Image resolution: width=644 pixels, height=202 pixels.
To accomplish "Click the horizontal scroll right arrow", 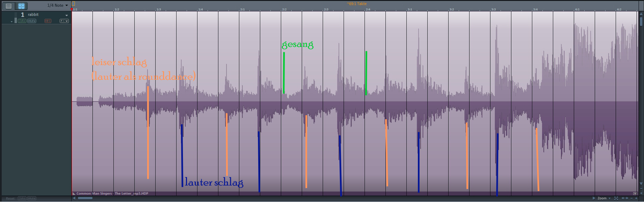I will point(594,198).
